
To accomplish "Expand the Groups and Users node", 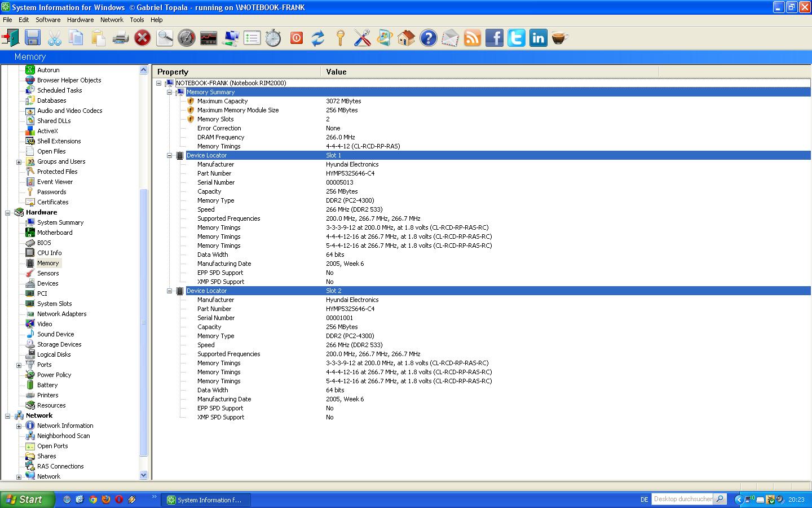I will pos(19,162).
